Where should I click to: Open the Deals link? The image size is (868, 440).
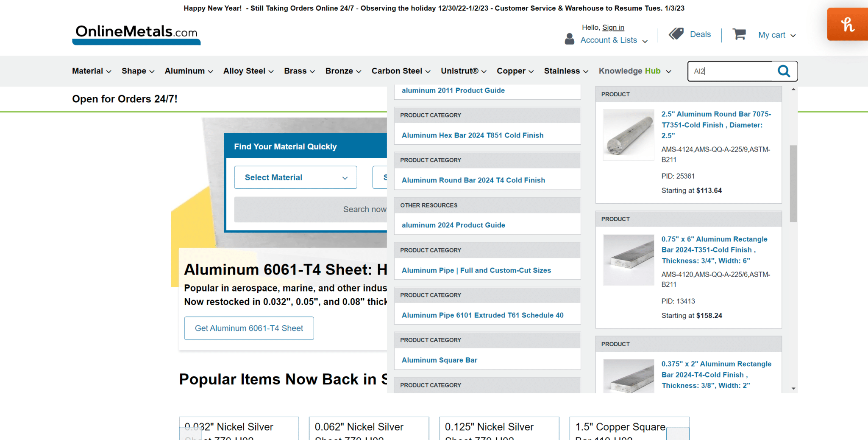point(700,34)
